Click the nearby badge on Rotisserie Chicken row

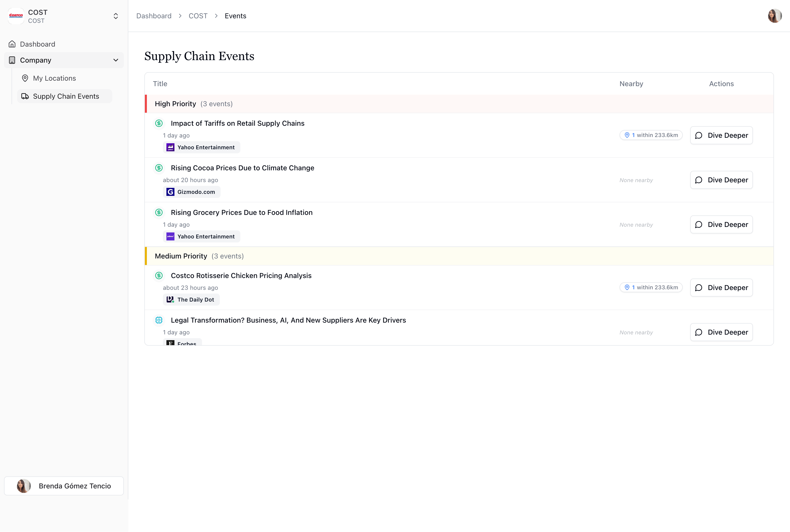[651, 287]
